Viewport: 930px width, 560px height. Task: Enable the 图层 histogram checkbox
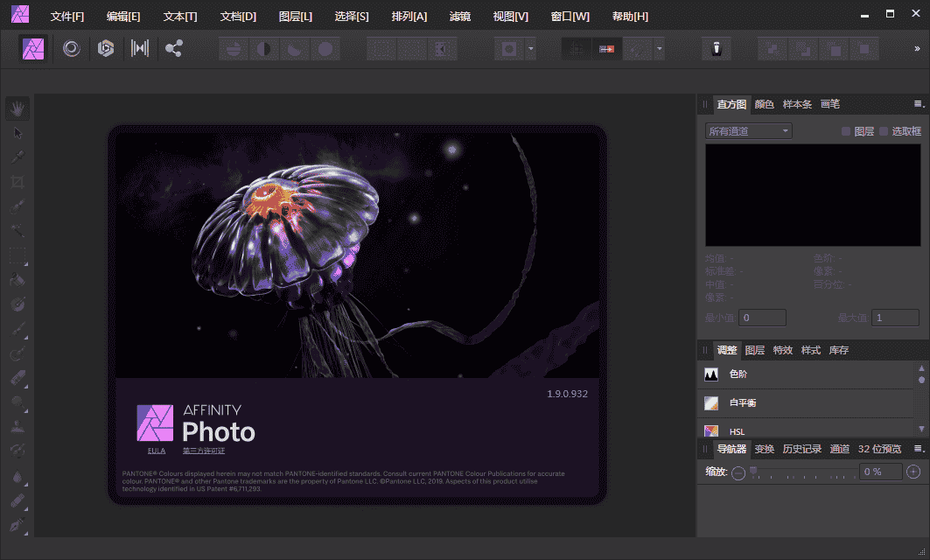844,130
